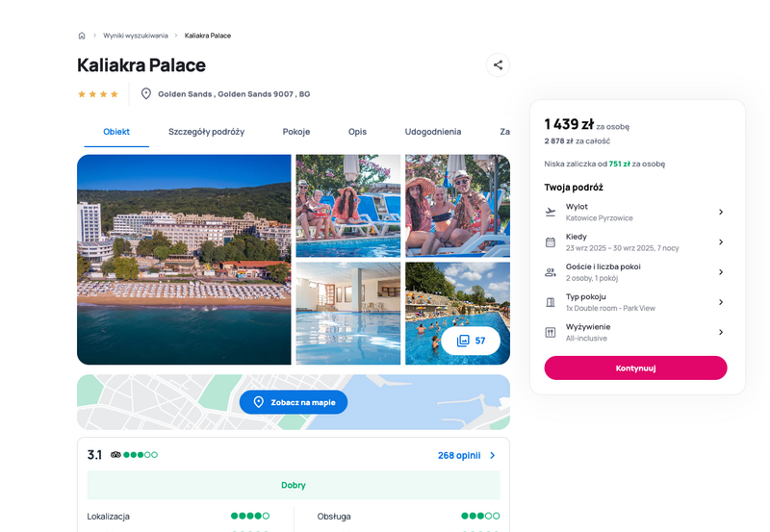The image size is (770, 532).
Task: Go to home via breadcrumb house icon
Action: pyautogui.click(x=82, y=36)
